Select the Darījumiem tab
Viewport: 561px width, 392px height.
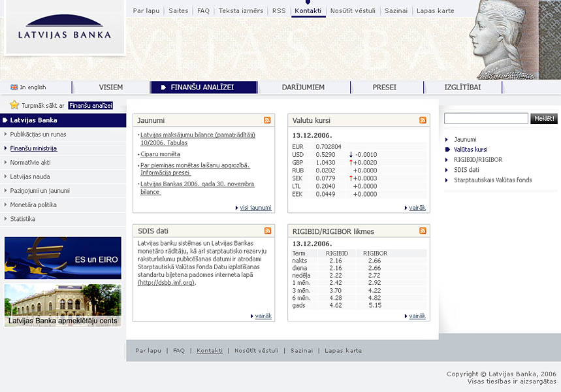pyautogui.click(x=303, y=87)
